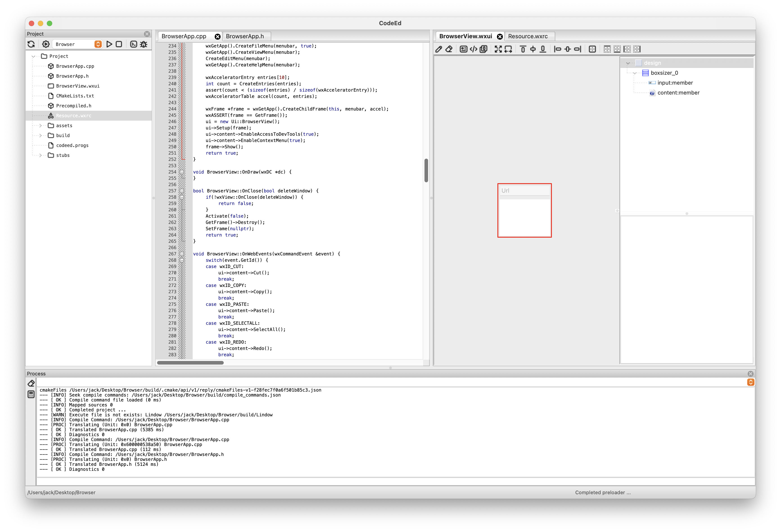This screenshot has width=781, height=532.
Task: Select the pencil edit tool in designer
Action: (x=439, y=49)
